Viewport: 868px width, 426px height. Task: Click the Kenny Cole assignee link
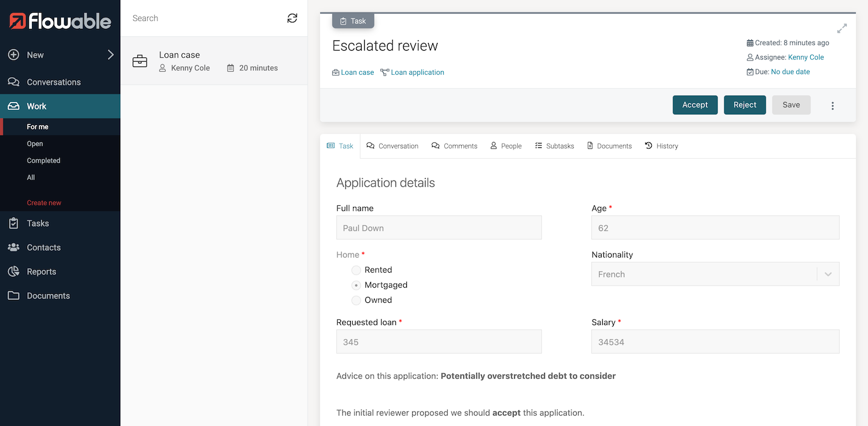coord(806,57)
